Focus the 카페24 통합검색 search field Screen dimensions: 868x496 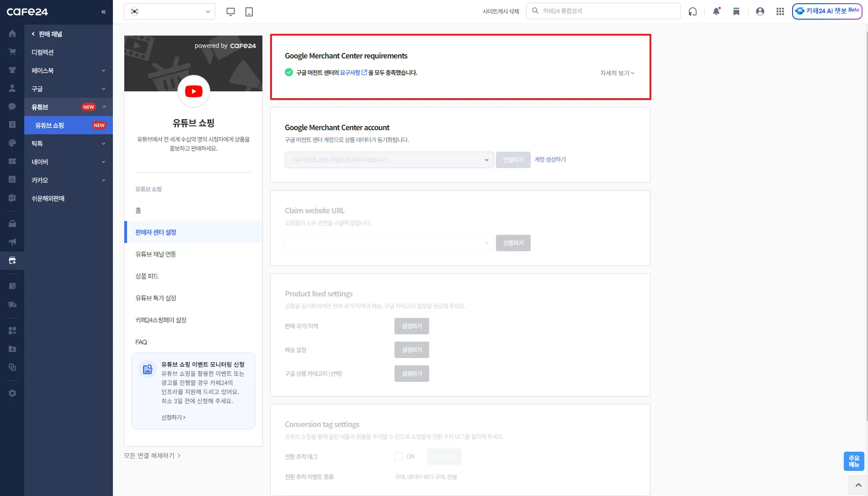click(x=603, y=11)
